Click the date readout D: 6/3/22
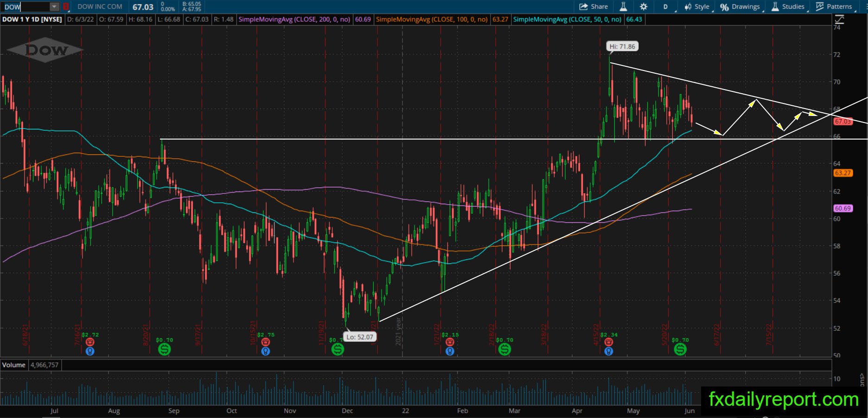The height and width of the screenshot is (418, 868). (x=81, y=19)
